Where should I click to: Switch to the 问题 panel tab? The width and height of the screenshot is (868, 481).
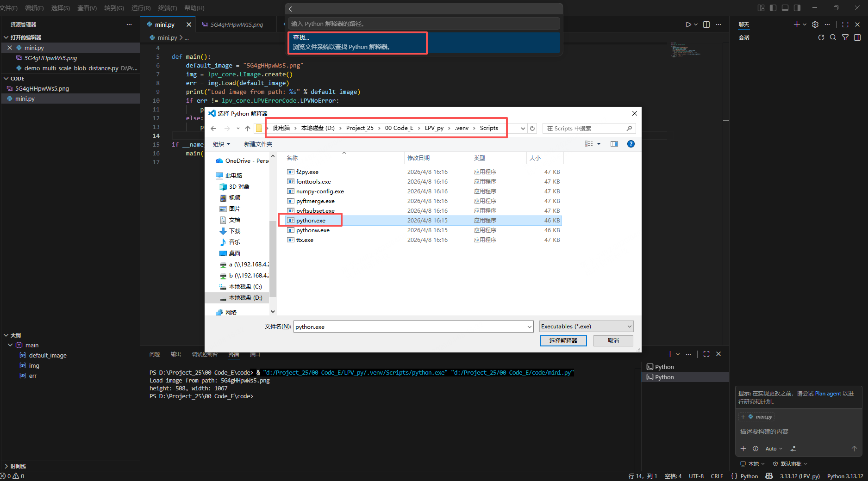[x=155, y=354]
